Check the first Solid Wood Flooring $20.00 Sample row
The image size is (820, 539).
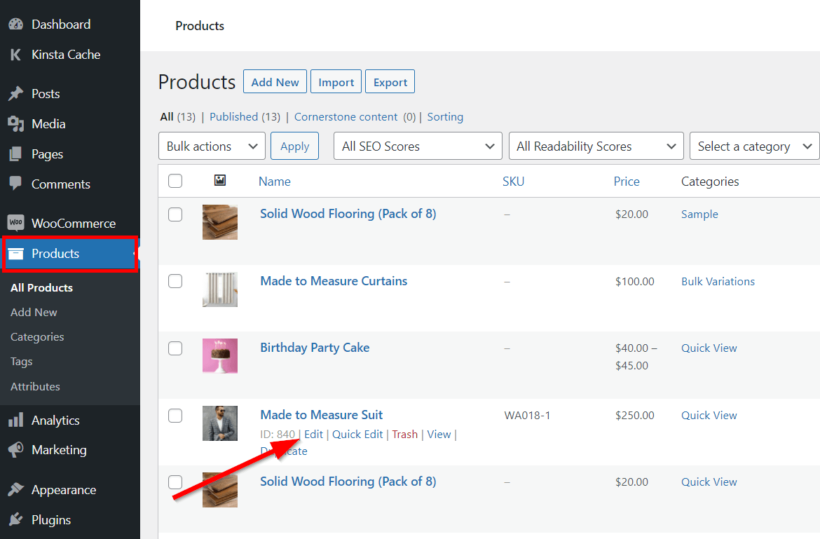(x=175, y=214)
